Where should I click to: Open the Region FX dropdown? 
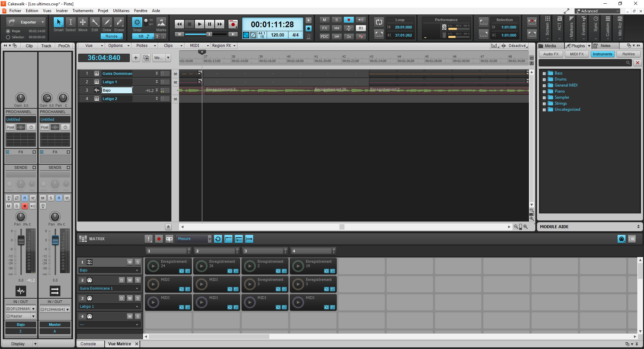(224, 46)
